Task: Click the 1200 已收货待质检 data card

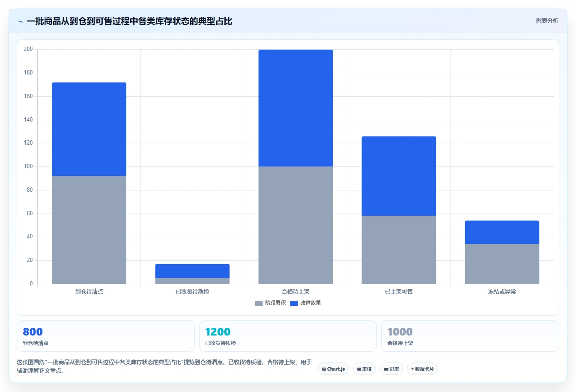Action: tap(288, 336)
